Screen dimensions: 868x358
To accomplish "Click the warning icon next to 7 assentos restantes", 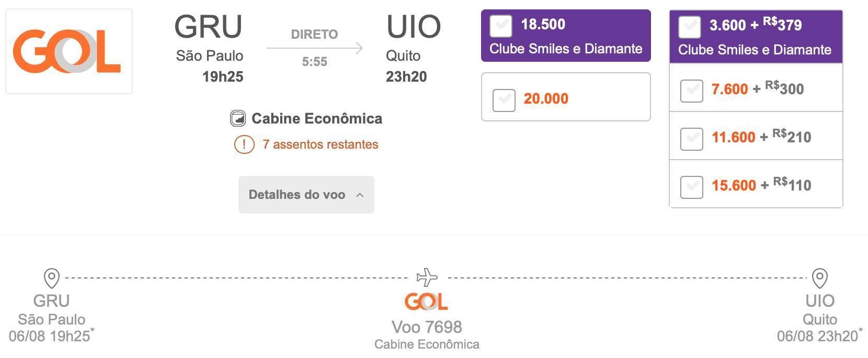I will (244, 144).
